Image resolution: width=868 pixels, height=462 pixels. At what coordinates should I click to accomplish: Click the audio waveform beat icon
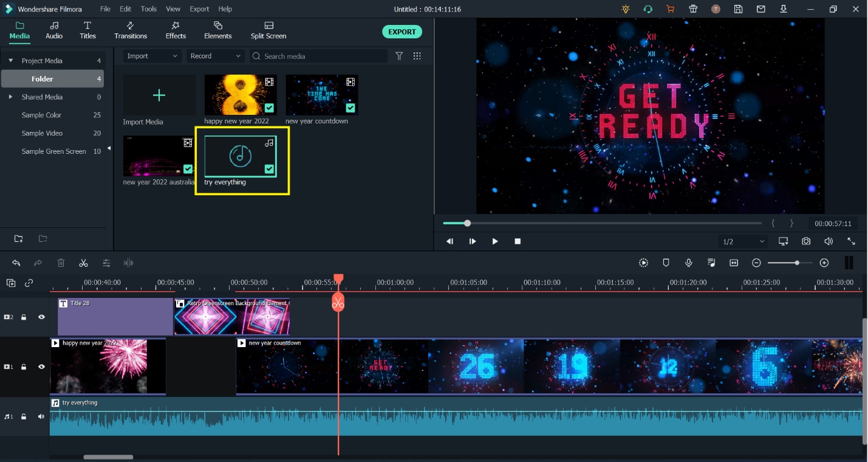click(x=129, y=263)
